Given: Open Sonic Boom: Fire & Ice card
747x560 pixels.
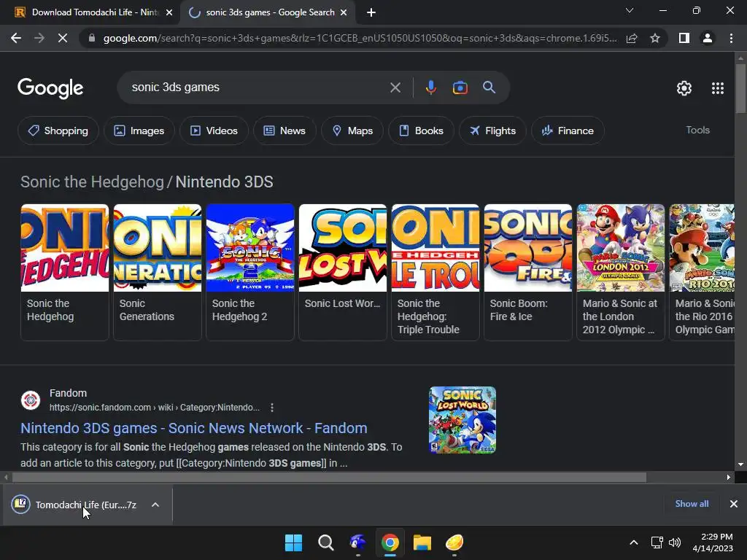Looking at the screenshot, I should pyautogui.click(x=528, y=272).
